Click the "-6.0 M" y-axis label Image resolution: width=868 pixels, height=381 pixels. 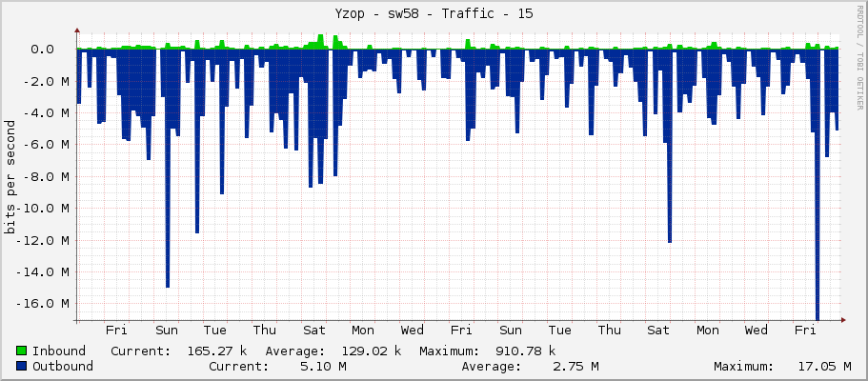(46, 145)
